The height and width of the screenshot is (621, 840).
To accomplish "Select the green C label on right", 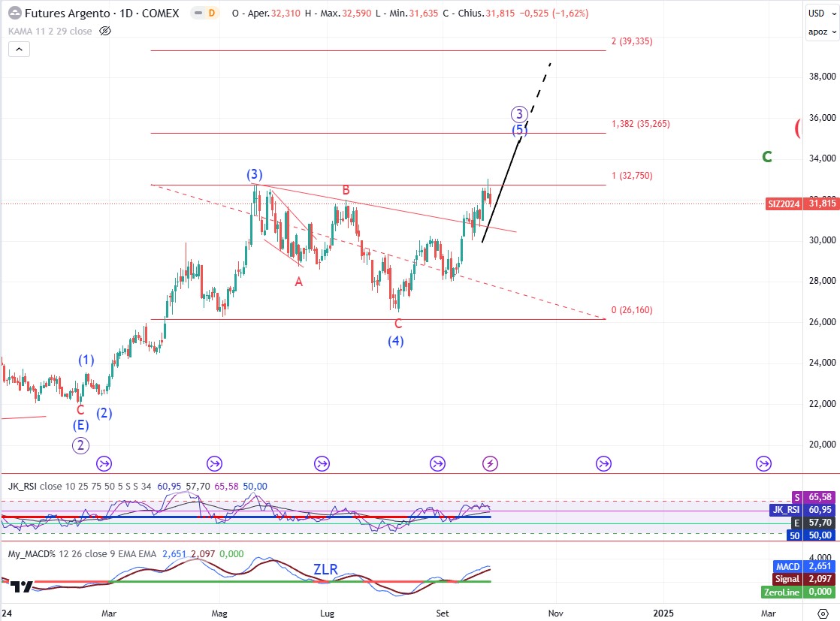I will pyautogui.click(x=767, y=157).
